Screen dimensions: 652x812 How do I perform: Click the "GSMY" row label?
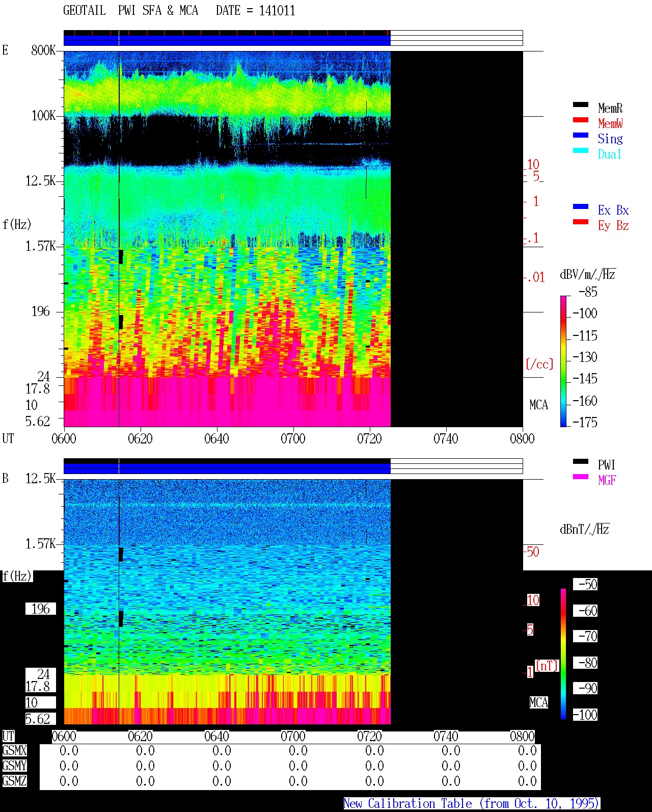(x=14, y=766)
